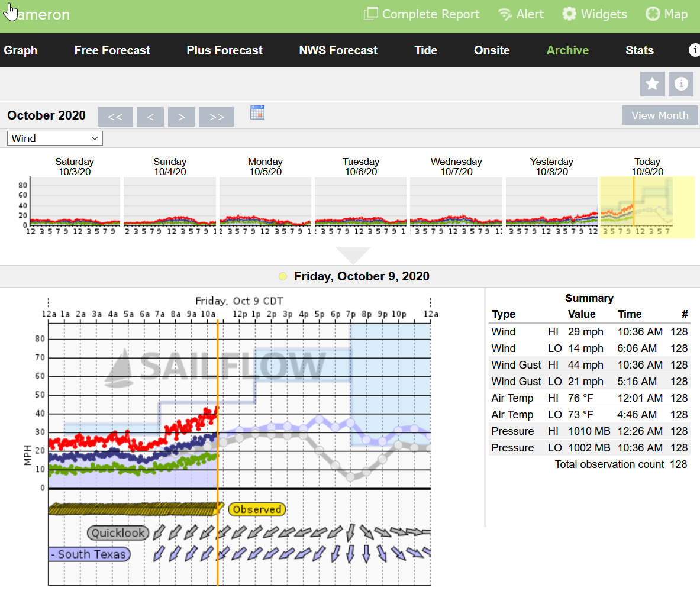
Task: Open the Wind data type dropdown
Action: pyautogui.click(x=55, y=138)
